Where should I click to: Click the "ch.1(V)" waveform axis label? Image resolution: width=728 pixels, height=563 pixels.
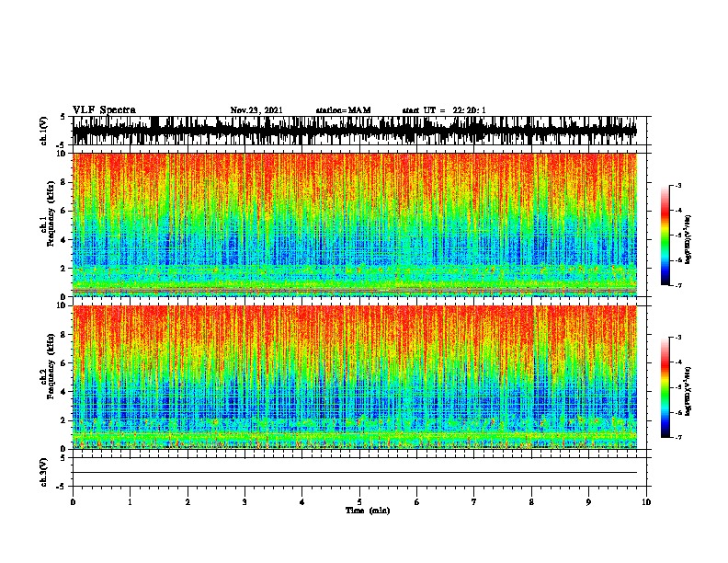pyautogui.click(x=44, y=131)
